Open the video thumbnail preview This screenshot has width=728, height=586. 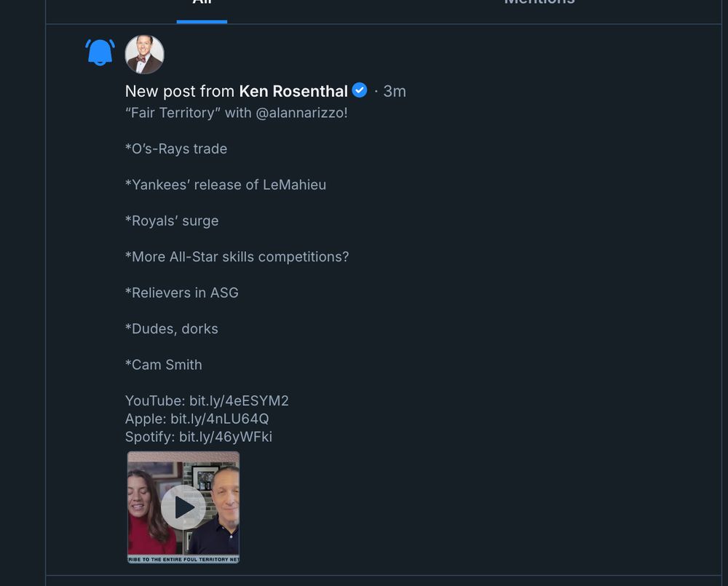click(183, 507)
